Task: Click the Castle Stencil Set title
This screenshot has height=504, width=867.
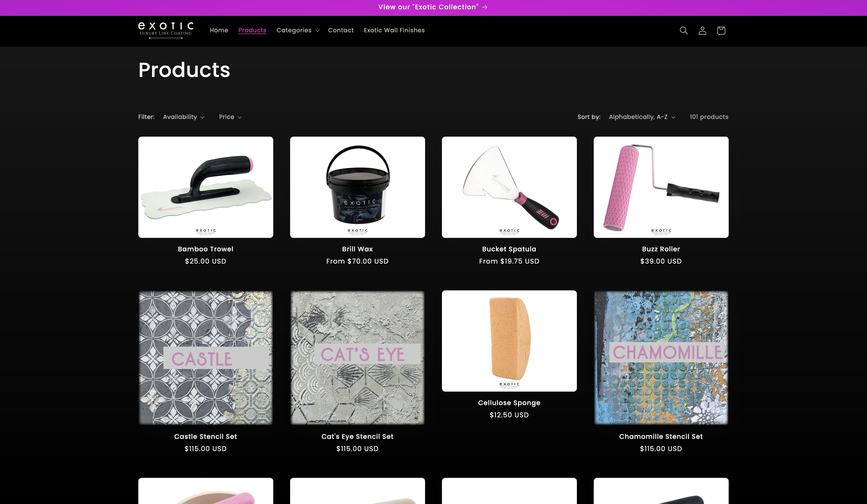Action: (x=206, y=437)
